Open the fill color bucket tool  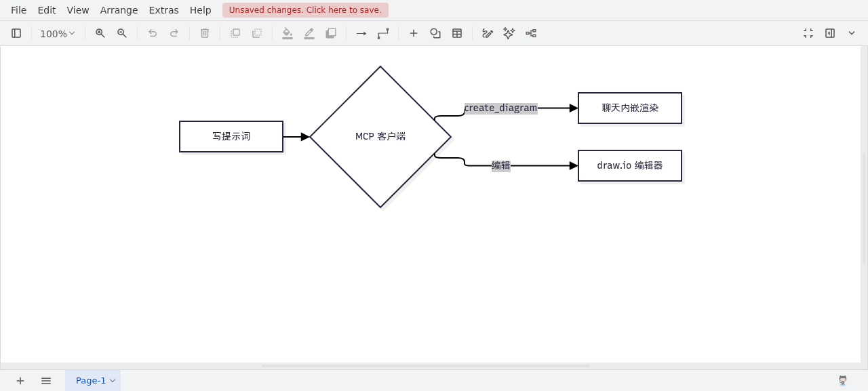[x=288, y=33]
